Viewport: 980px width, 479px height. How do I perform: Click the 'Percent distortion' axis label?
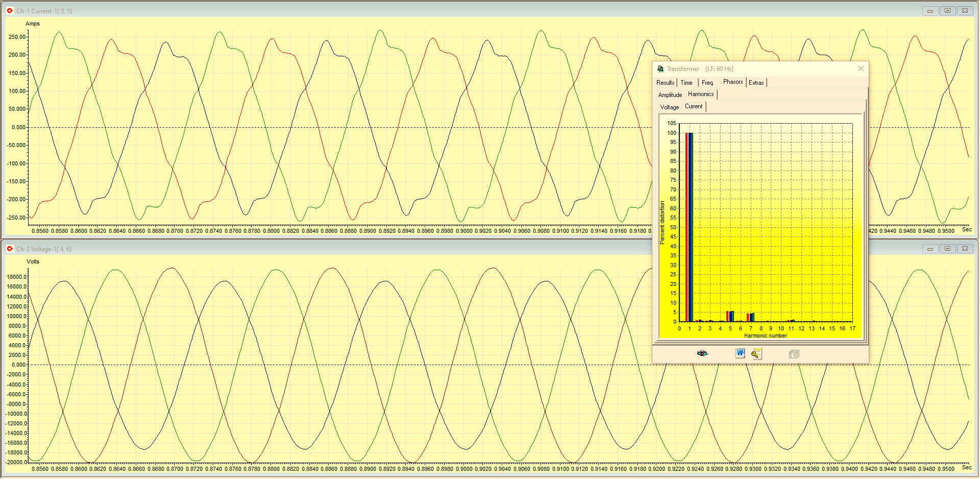click(663, 223)
